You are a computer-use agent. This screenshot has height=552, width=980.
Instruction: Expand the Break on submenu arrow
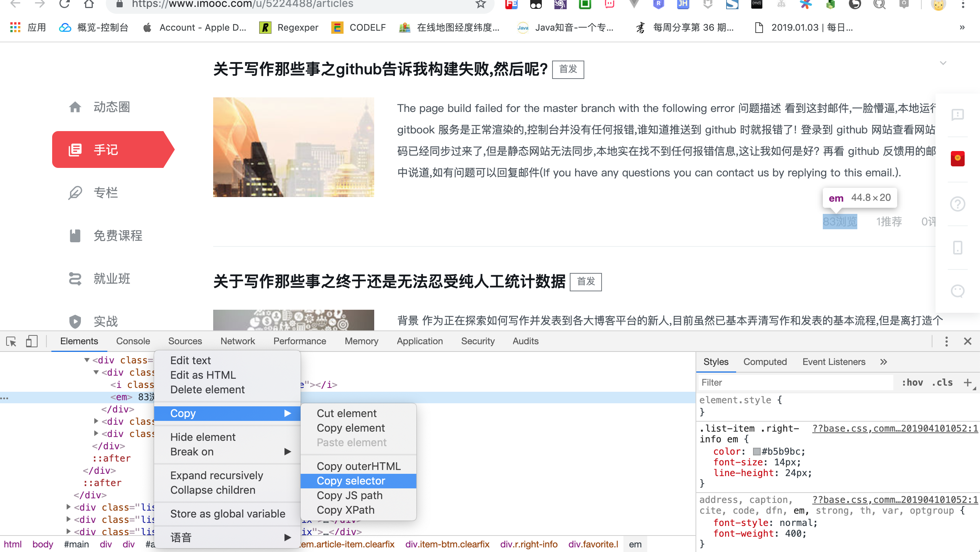coord(288,452)
